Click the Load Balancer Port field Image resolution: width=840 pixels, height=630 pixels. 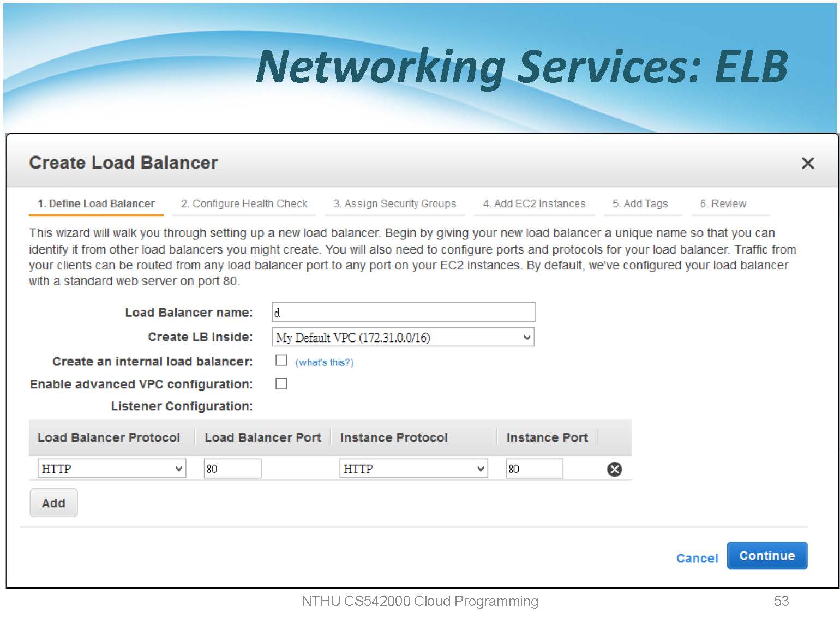tap(232, 469)
